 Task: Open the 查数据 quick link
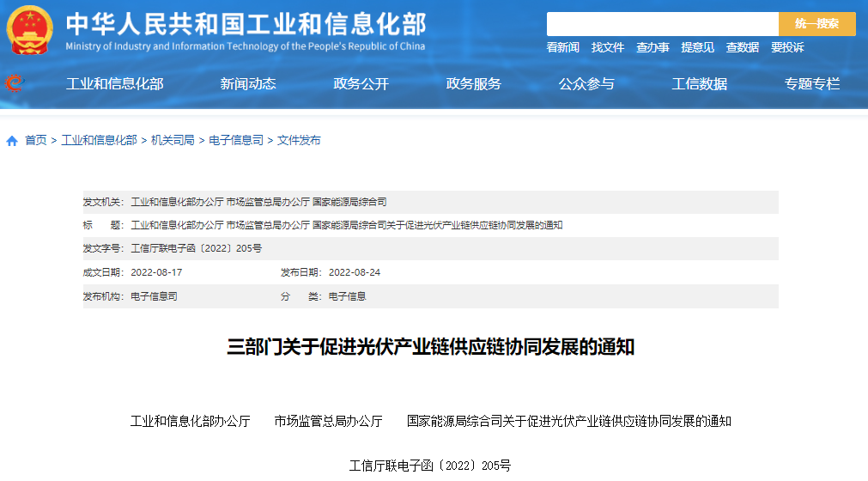click(x=742, y=48)
